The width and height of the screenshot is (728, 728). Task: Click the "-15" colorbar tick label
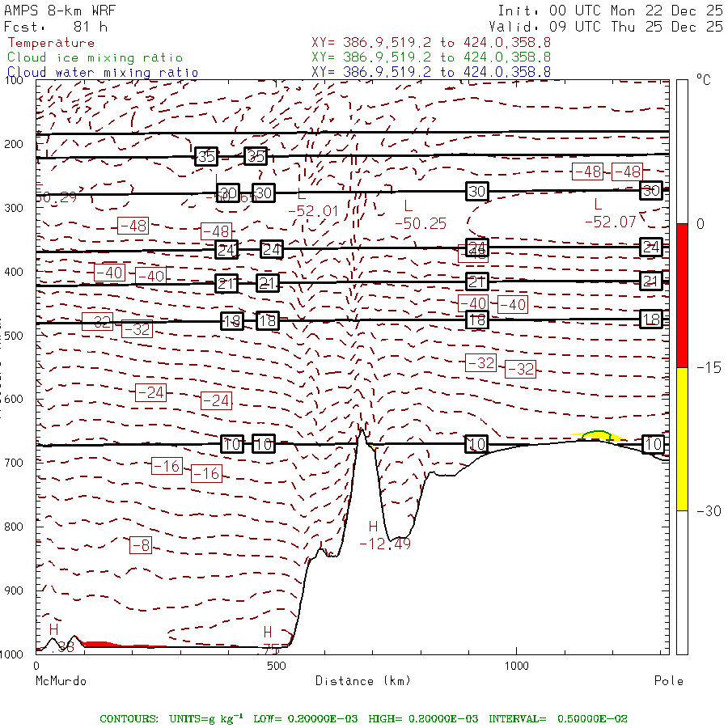coord(709,368)
